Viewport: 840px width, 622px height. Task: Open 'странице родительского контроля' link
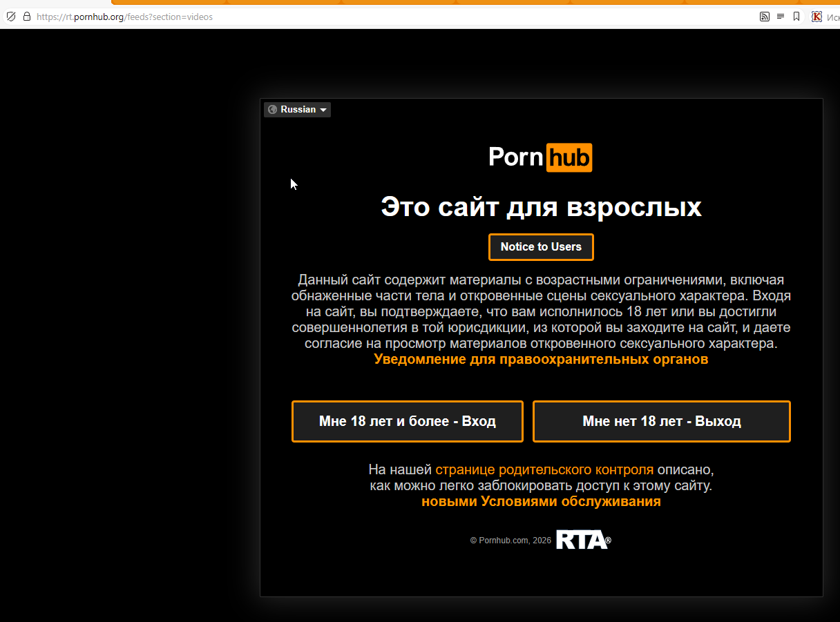click(544, 469)
